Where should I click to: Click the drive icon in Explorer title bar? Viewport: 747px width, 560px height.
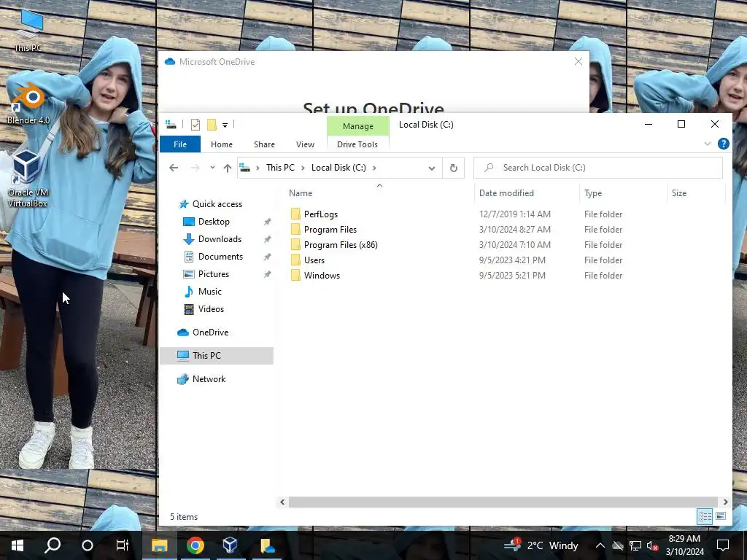coord(171,125)
